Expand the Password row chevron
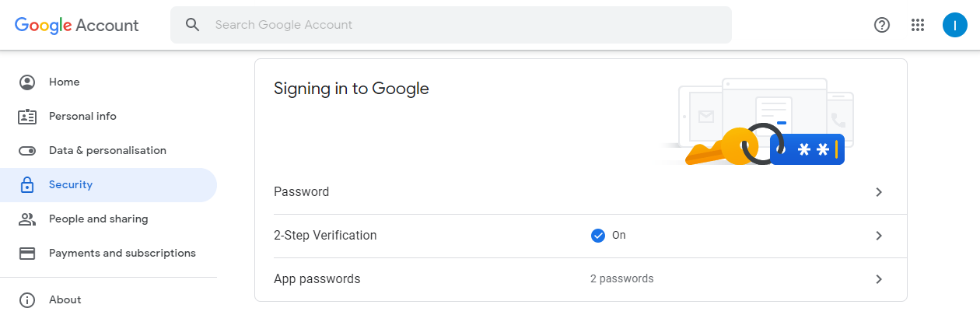This screenshot has width=980, height=322. (879, 192)
